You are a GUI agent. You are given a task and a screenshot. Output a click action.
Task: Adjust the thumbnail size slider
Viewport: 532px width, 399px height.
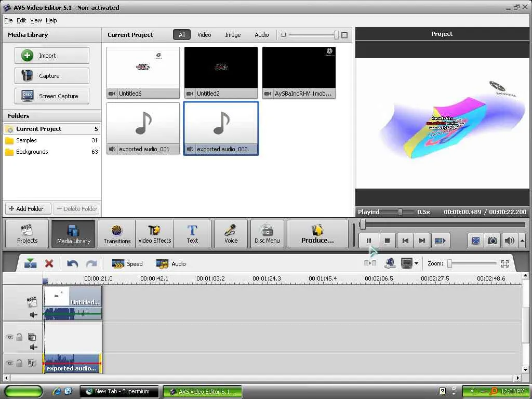(336, 35)
